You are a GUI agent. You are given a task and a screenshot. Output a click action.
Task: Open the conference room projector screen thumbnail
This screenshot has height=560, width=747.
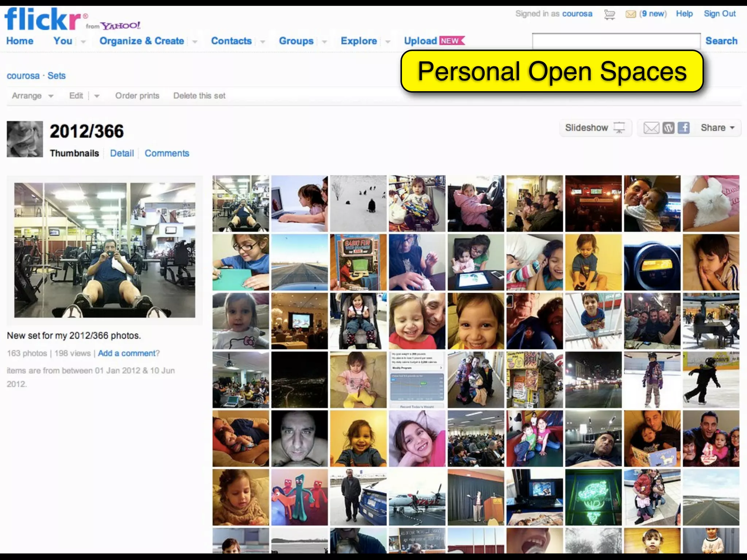(299, 321)
